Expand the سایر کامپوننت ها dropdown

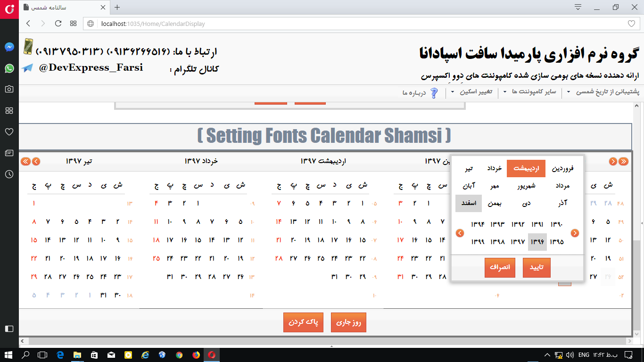pyautogui.click(x=536, y=92)
